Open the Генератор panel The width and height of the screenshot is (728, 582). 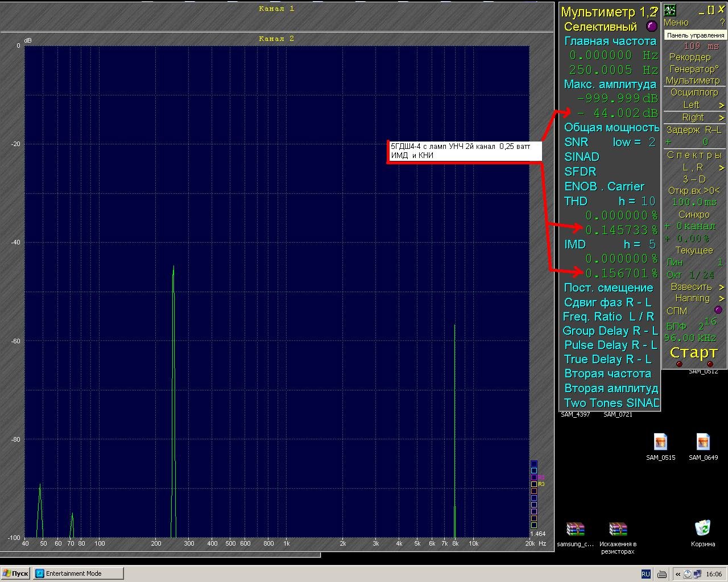694,69
